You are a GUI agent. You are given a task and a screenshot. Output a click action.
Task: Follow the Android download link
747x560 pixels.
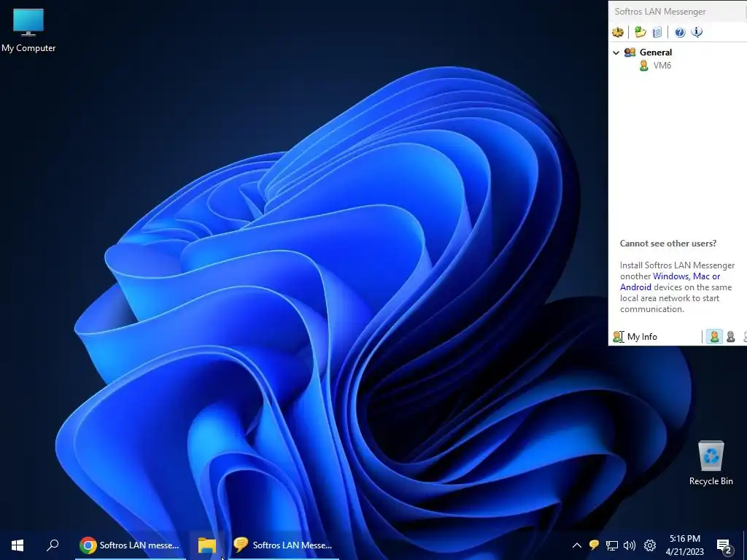(635, 287)
